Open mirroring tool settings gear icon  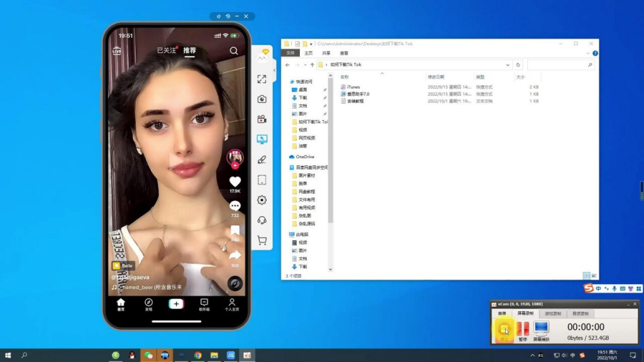pos(262,200)
